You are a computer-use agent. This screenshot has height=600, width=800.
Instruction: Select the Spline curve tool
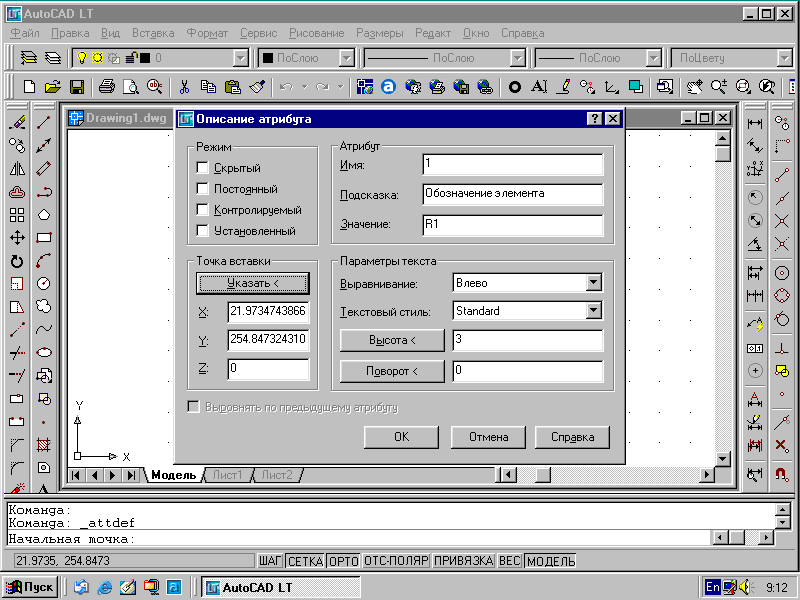[x=44, y=330]
